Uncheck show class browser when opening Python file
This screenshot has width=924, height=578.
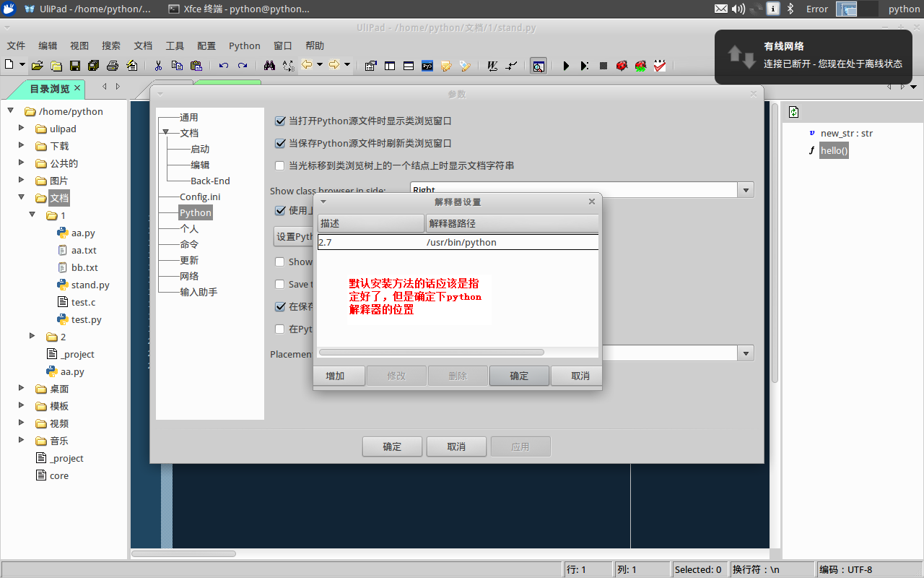point(280,121)
